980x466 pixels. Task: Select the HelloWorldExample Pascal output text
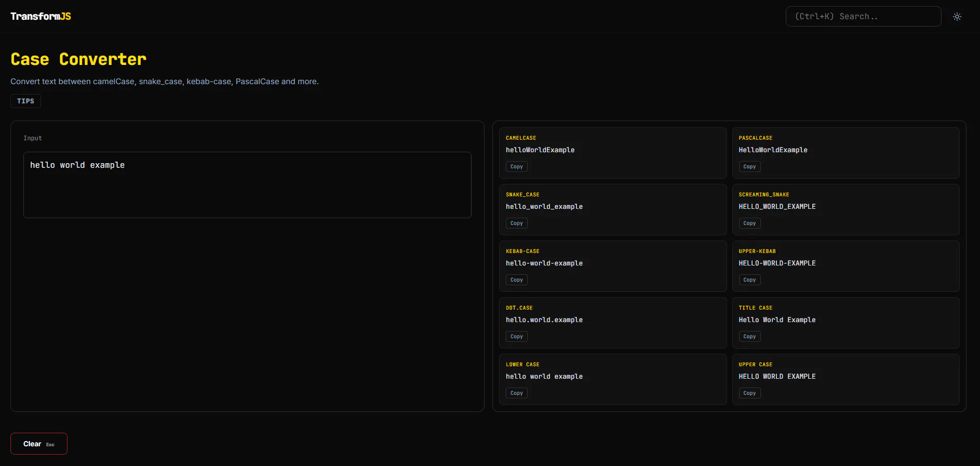click(773, 150)
